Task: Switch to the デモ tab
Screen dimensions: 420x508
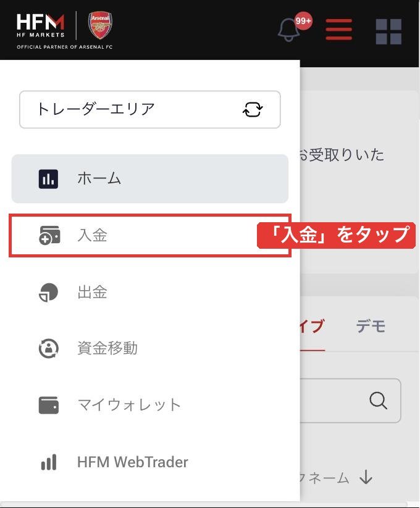Action: (371, 327)
